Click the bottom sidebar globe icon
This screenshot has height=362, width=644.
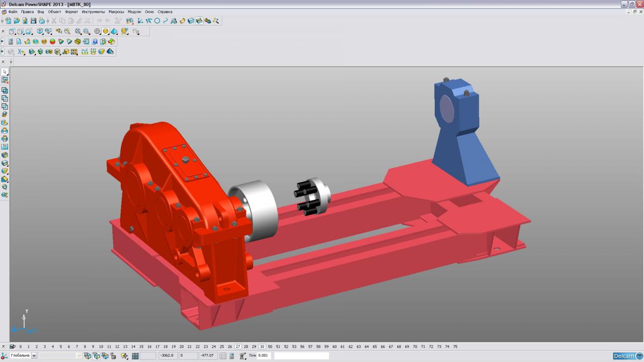pos(5,195)
